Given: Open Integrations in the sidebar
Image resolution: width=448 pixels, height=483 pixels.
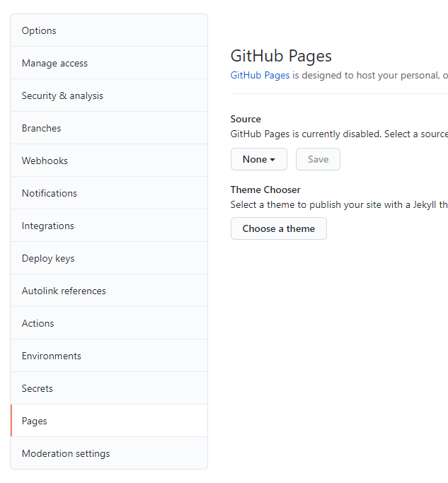Looking at the screenshot, I should 47,226.
